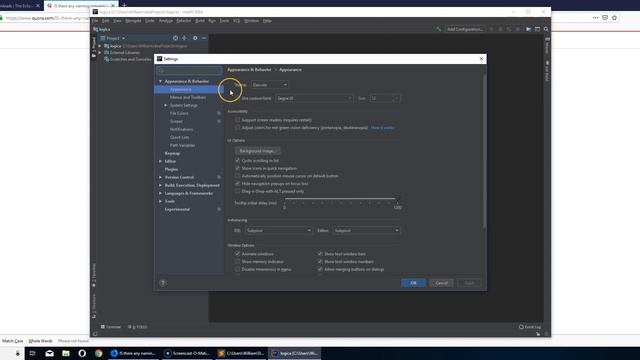The image size is (640, 360).
Task: Click the project structure icon in IntelliJ toolbar
Action: click(537, 29)
